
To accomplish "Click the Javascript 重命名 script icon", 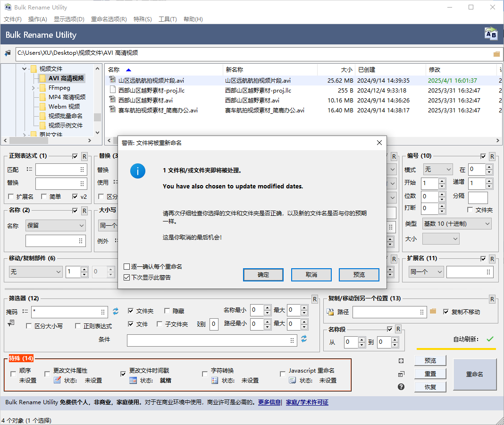I will click(x=293, y=380).
